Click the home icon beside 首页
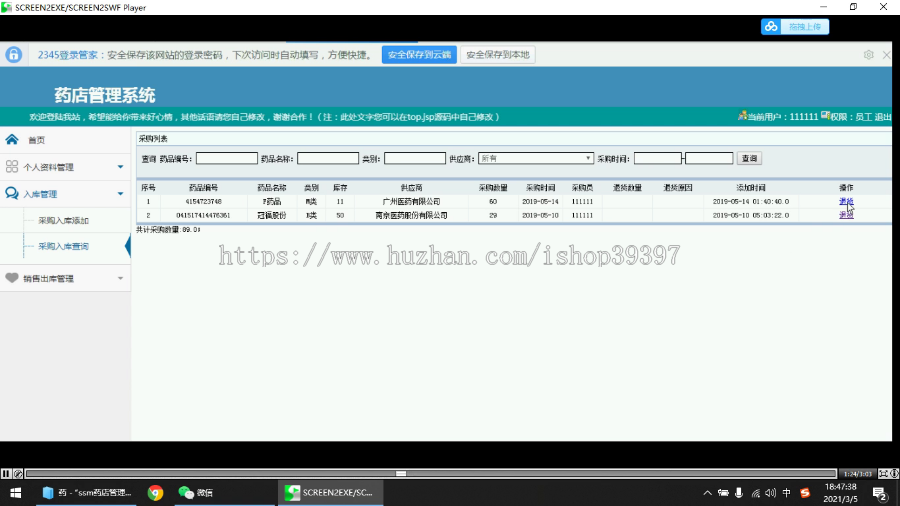The height and width of the screenshot is (506, 900). click(11, 139)
